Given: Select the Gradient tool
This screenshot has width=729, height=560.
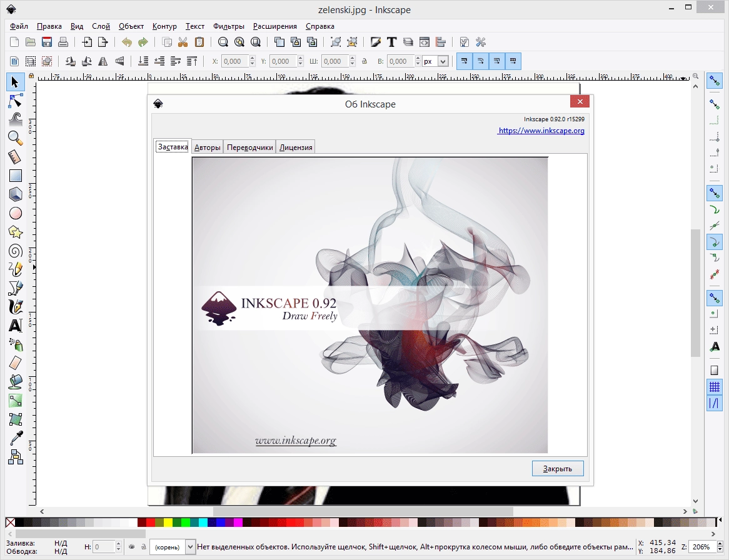Looking at the screenshot, I should click(16, 401).
